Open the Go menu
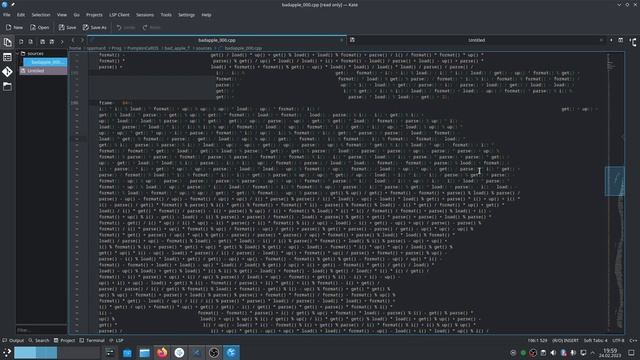This screenshot has height=360, width=640. coord(76,15)
